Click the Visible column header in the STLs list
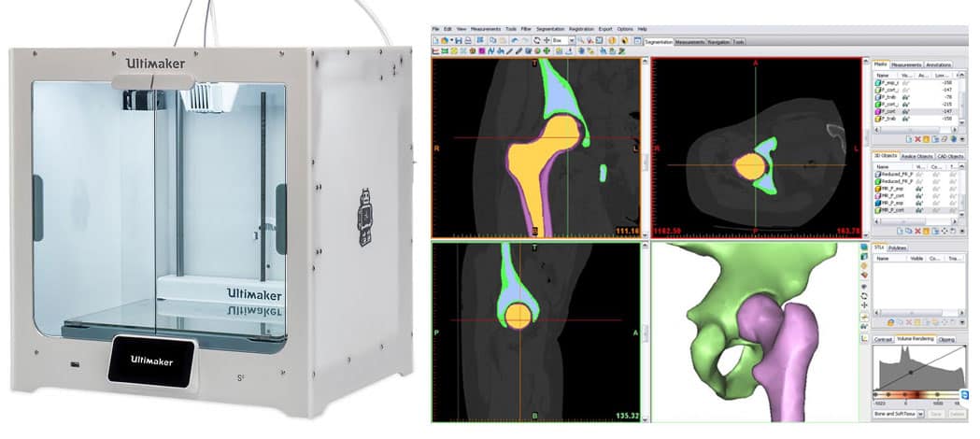Image resolution: width=980 pixels, height=439 pixels. (x=916, y=259)
